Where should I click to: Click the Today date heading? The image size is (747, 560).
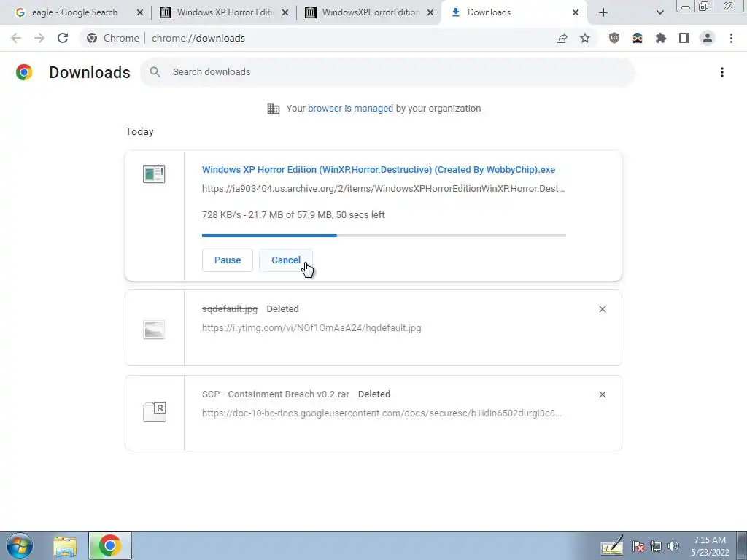139,131
